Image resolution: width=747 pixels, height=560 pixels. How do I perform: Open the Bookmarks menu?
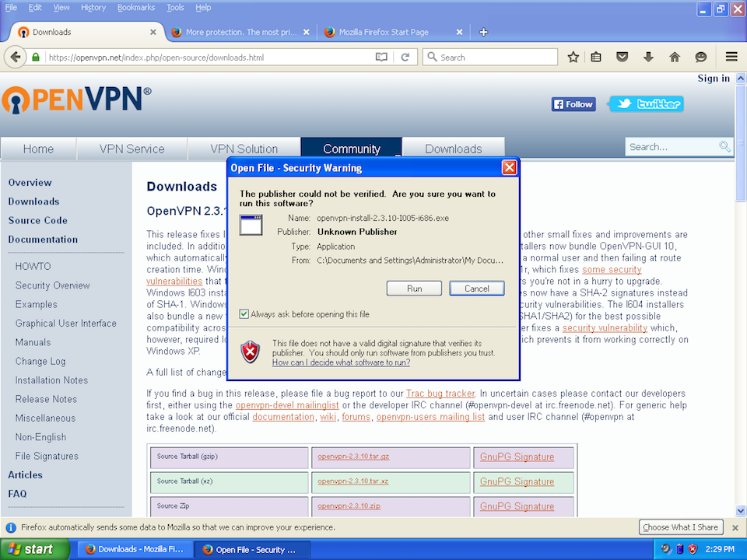(x=136, y=8)
